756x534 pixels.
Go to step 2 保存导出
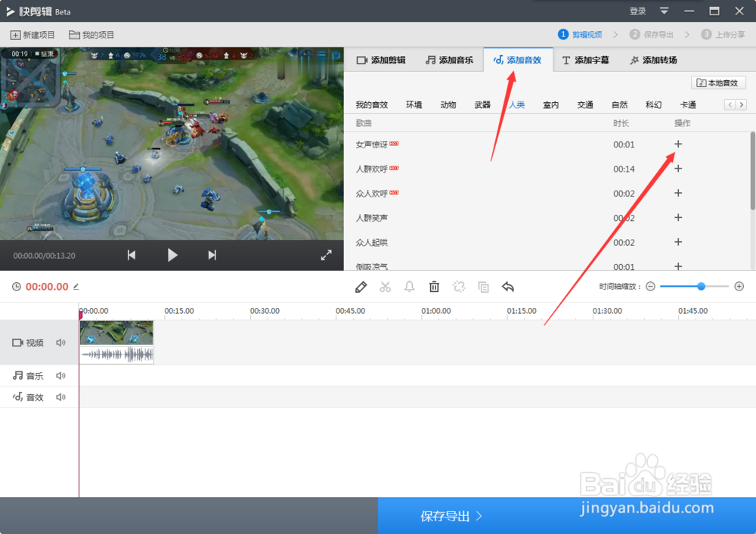pos(652,34)
